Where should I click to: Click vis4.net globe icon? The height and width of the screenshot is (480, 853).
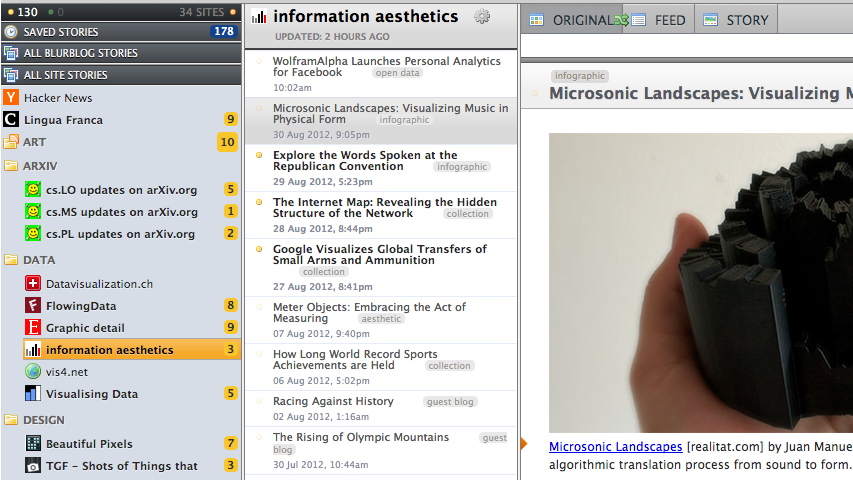click(x=33, y=372)
